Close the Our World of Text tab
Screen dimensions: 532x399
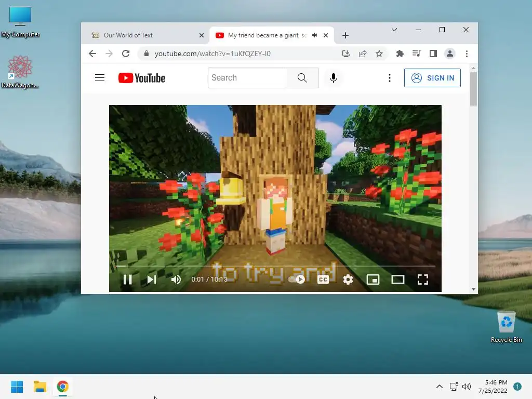[202, 35]
